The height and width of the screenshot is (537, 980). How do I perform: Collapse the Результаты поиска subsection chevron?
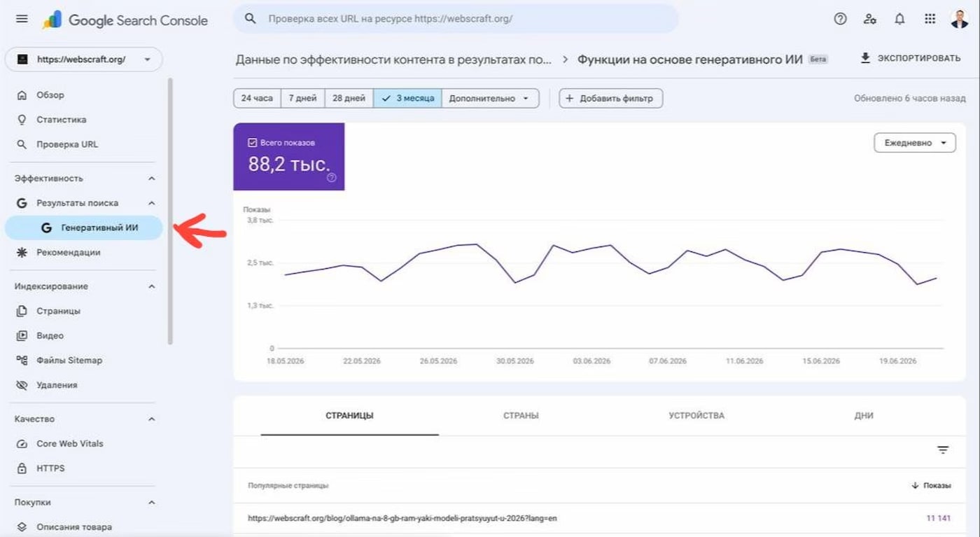coord(152,203)
